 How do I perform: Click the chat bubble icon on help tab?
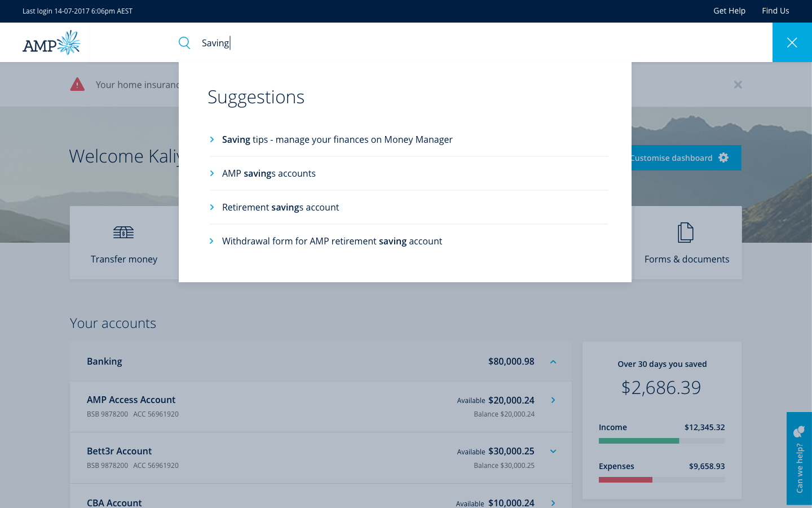[799, 432]
